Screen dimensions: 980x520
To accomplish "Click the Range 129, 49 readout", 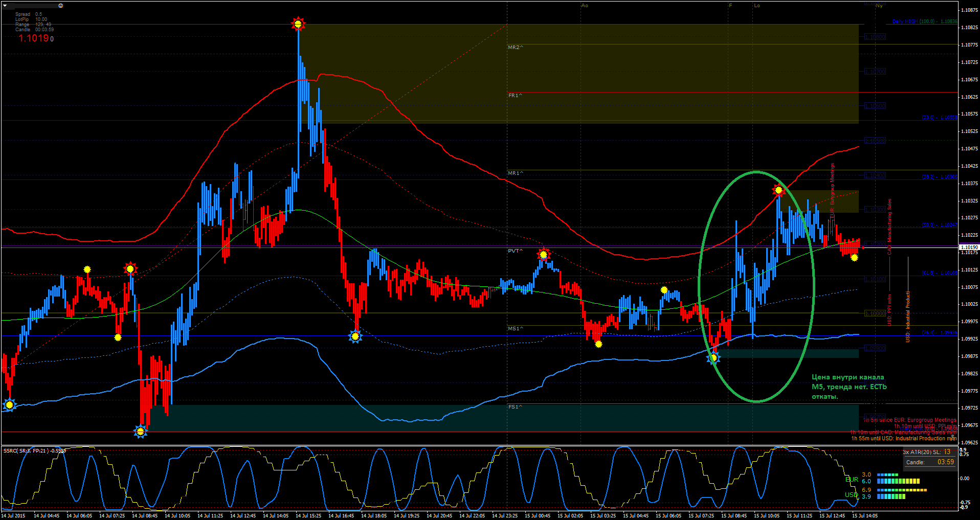I will click(x=33, y=25).
